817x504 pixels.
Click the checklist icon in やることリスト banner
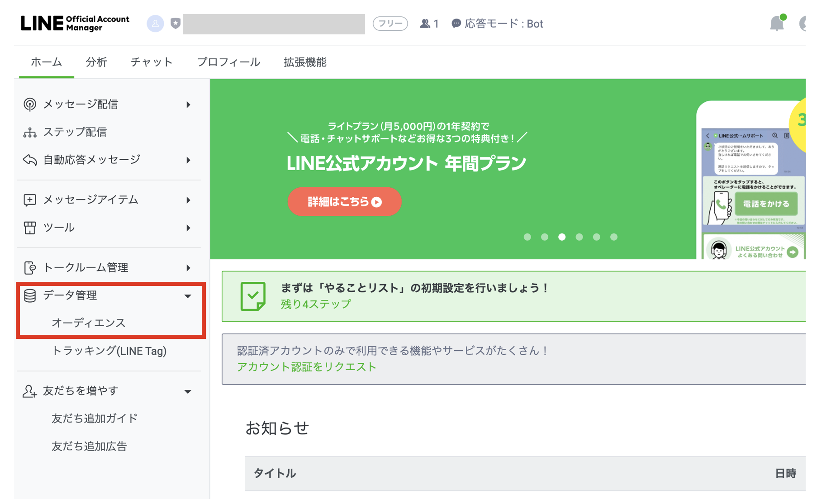tap(253, 296)
